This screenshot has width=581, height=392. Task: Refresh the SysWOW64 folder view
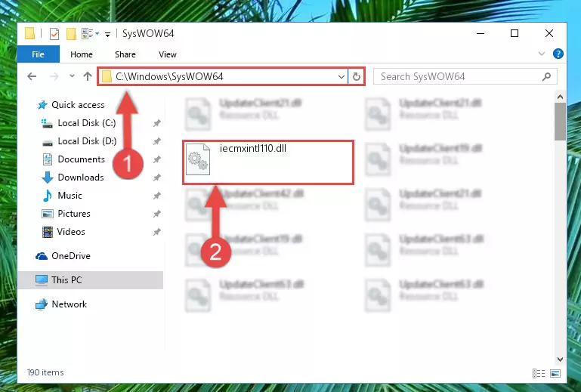356,77
